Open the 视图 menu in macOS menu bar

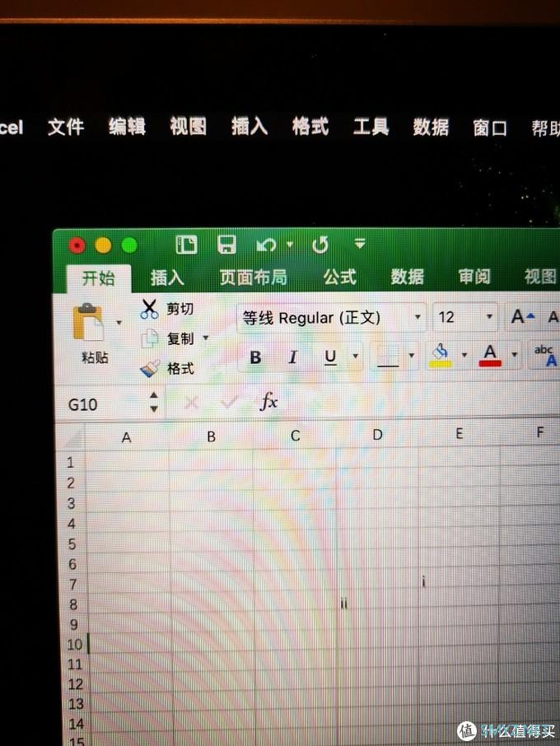[189, 127]
